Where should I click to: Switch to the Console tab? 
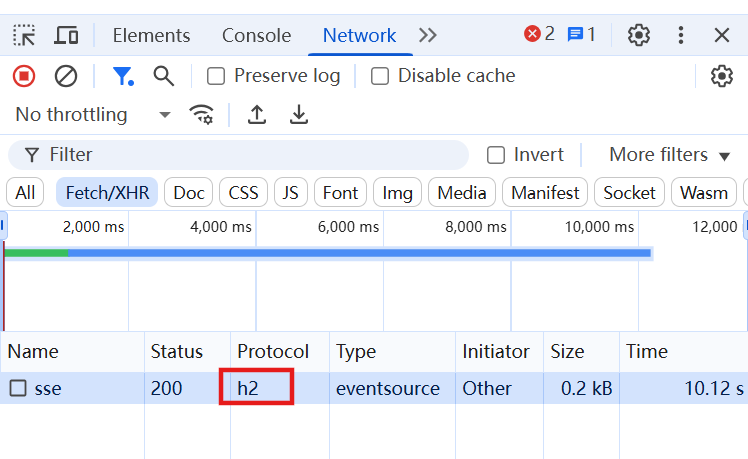257,35
